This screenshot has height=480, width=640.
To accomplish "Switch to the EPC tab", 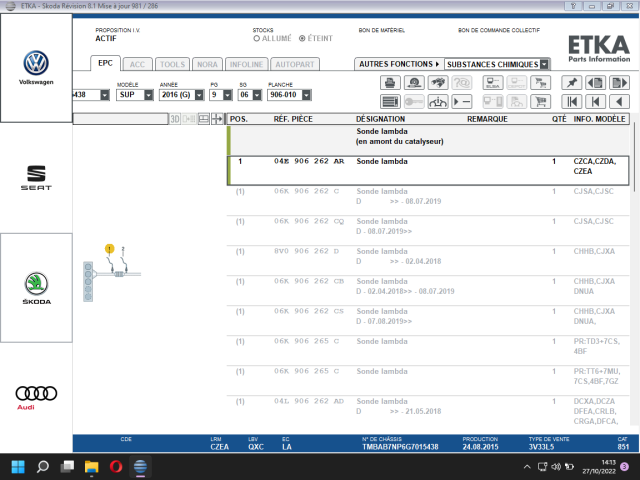I will [x=105, y=63].
